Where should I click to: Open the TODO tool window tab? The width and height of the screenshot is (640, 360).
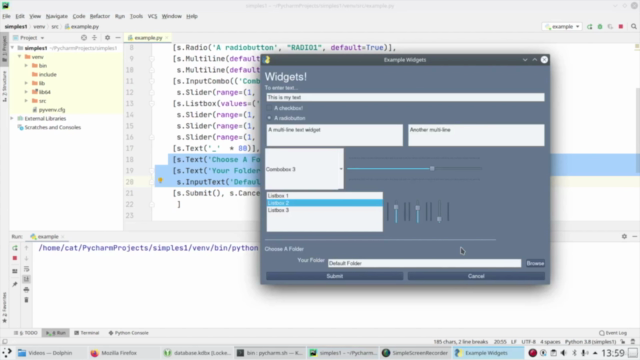tap(26, 333)
